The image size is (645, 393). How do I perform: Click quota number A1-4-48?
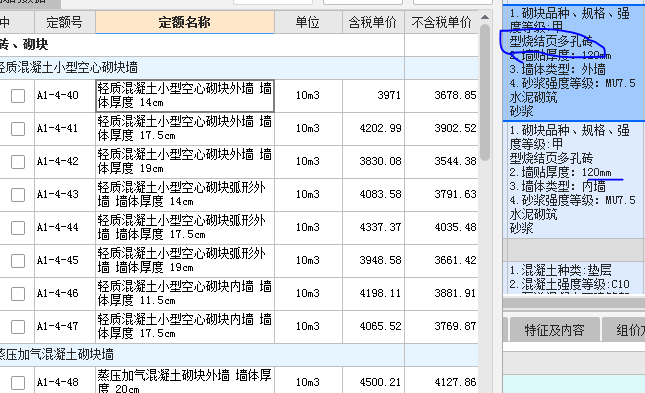pos(58,382)
